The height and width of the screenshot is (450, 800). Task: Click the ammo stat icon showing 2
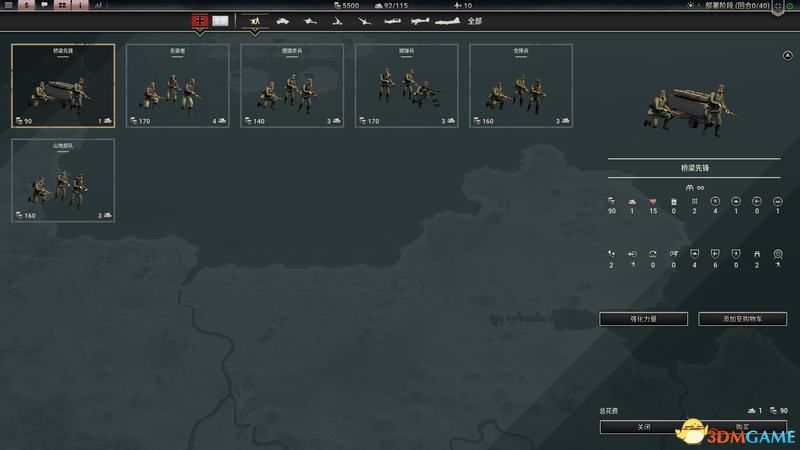(694, 202)
